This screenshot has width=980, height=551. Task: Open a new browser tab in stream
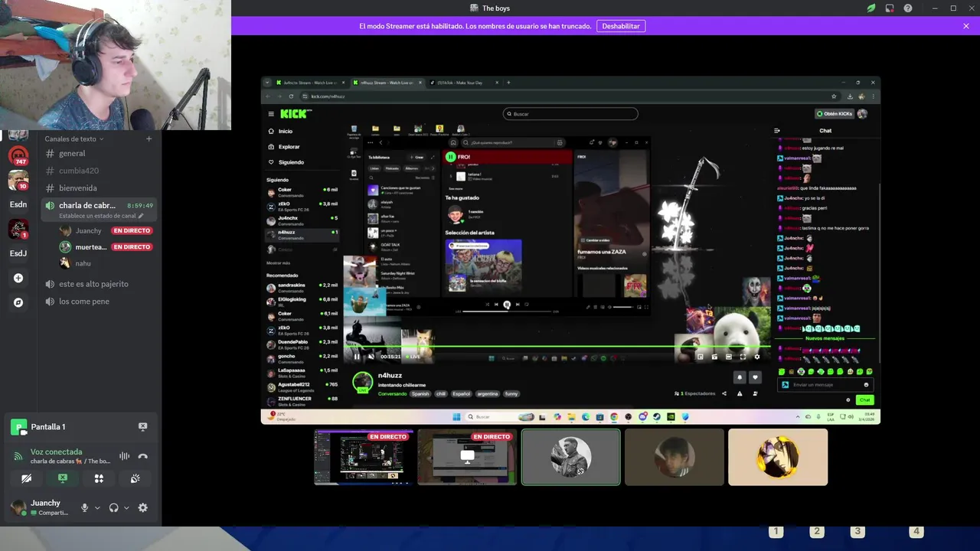(508, 83)
